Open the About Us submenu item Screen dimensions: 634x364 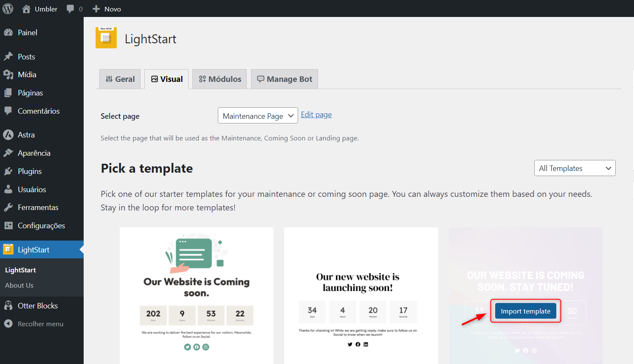(19, 286)
